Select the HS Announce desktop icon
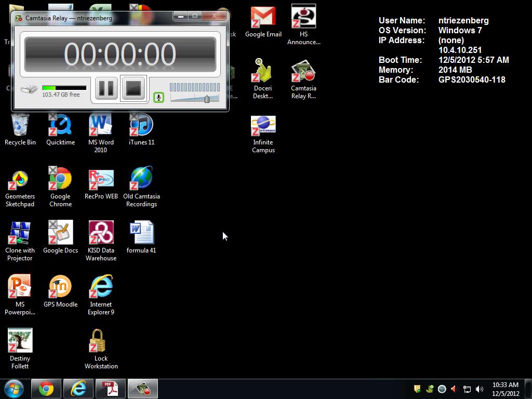The height and width of the screenshot is (399, 532). click(x=303, y=25)
